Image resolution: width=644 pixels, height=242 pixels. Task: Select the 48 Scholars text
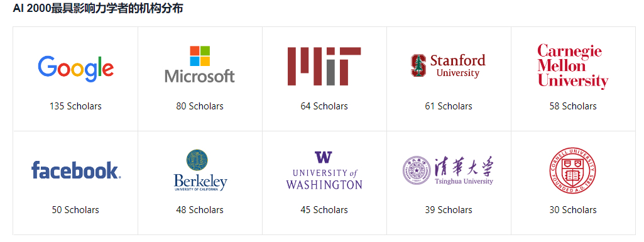point(200,209)
